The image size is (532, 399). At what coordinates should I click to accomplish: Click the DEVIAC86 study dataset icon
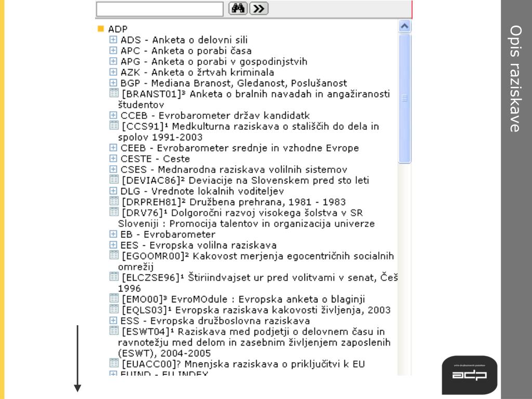114,179
